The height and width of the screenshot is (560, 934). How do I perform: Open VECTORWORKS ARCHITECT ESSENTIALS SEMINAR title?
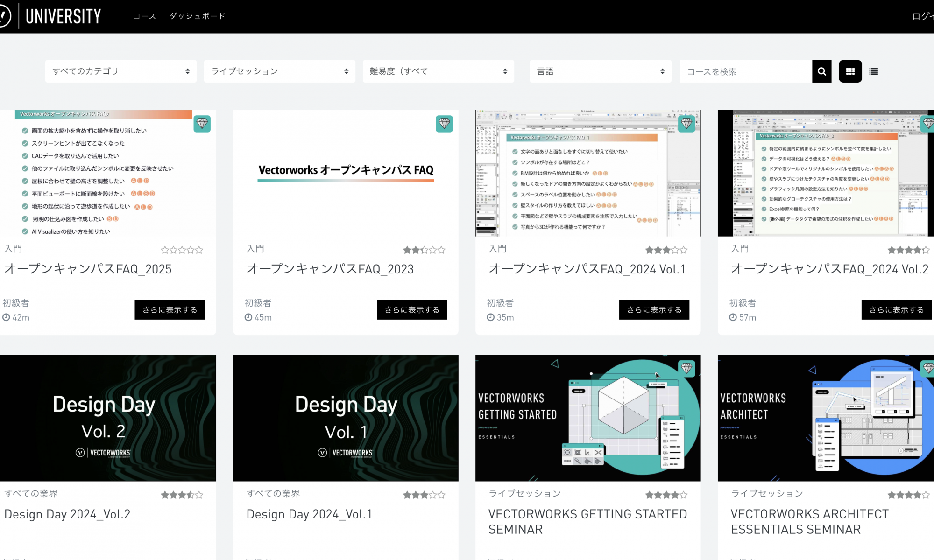tap(810, 522)
